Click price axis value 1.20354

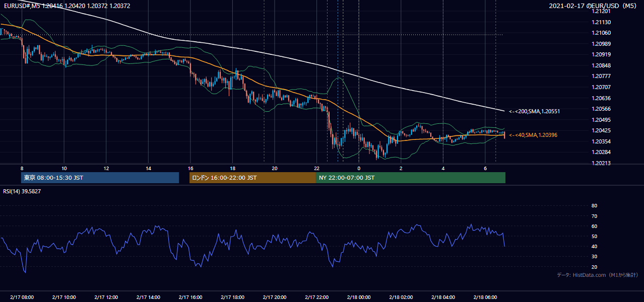click(601, 141)
